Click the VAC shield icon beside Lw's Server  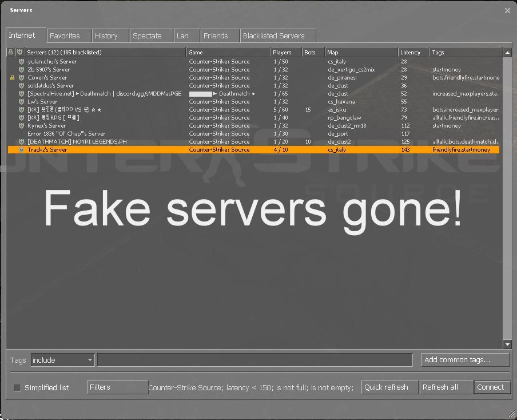(x=21, y=102)
